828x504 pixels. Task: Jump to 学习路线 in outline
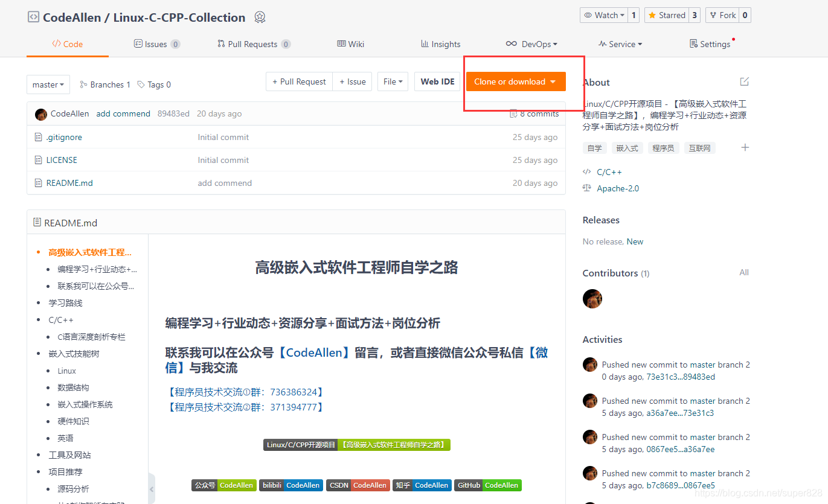click(x=65, y=303)
